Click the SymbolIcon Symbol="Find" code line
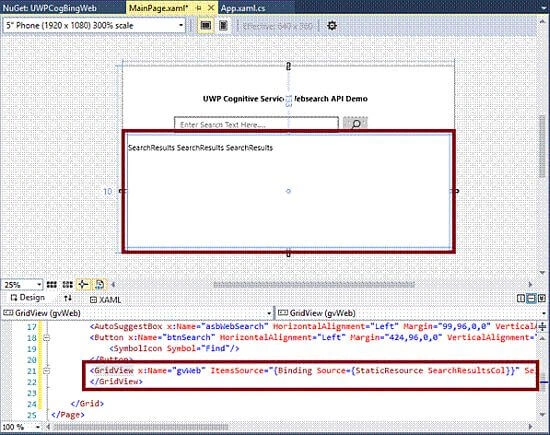Viewport: 550px width, 435px height. tap(174, 348)
